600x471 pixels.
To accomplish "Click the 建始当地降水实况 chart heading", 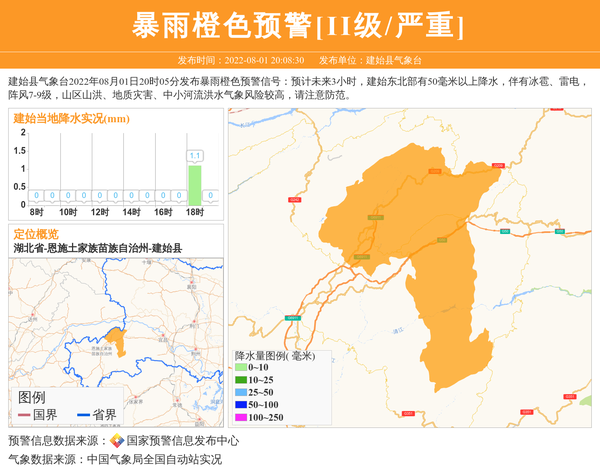I will click(x=71, y=119).
